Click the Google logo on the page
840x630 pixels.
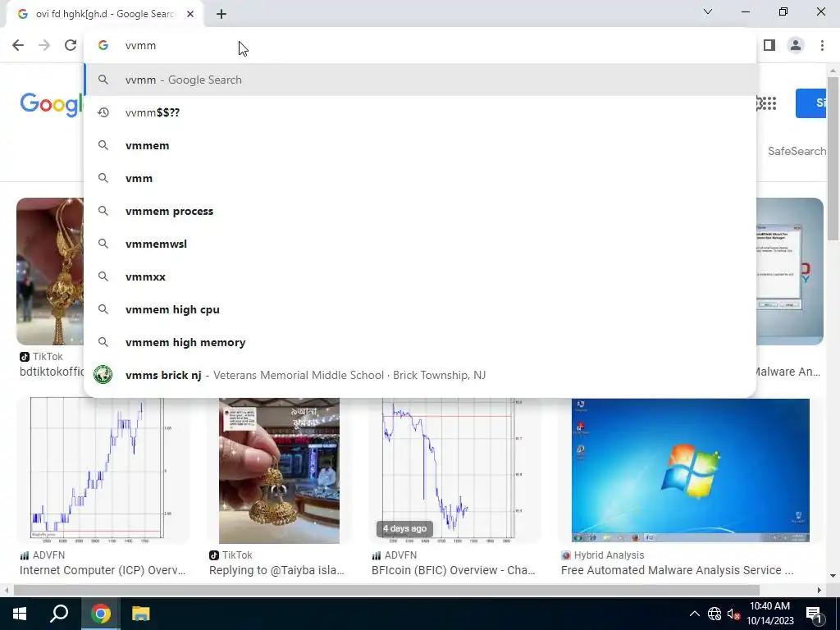click(x=52, y=104)
